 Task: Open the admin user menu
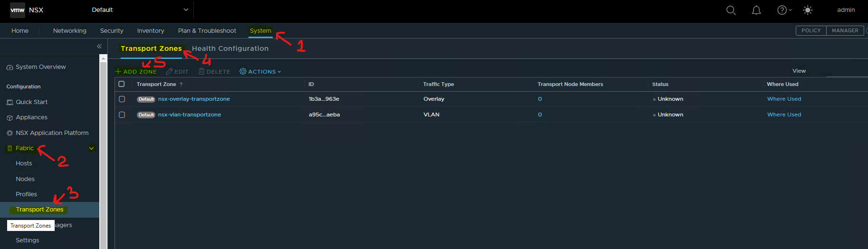pos(846,10)
